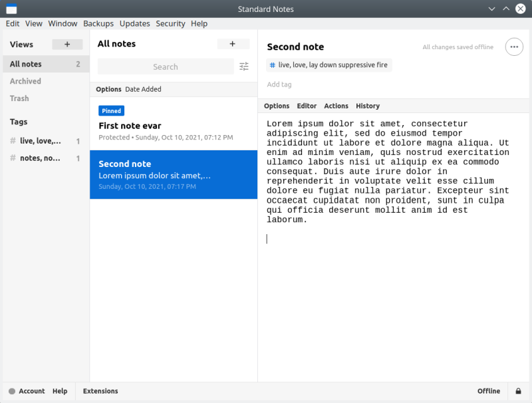This screenshot has height=403, width=532.
Task: Click inside the Search notes field
Action: click(165, 67)
